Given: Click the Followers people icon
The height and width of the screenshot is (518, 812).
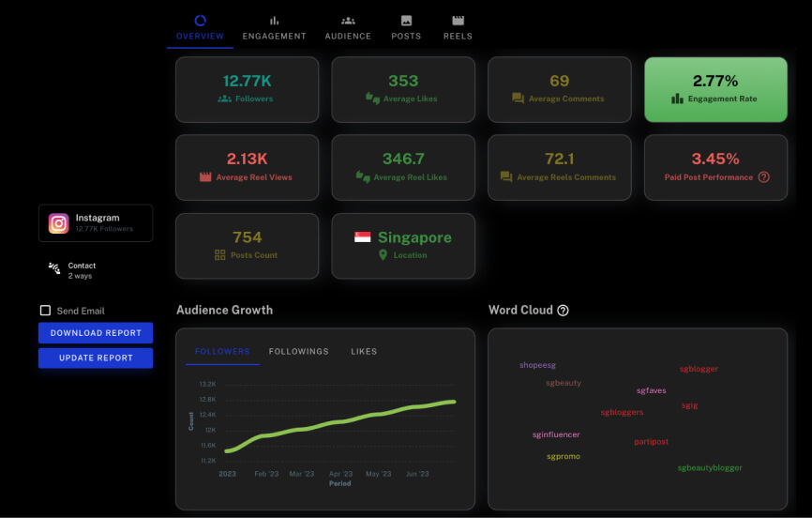Looking at the screenshot, I should (224, 99).
